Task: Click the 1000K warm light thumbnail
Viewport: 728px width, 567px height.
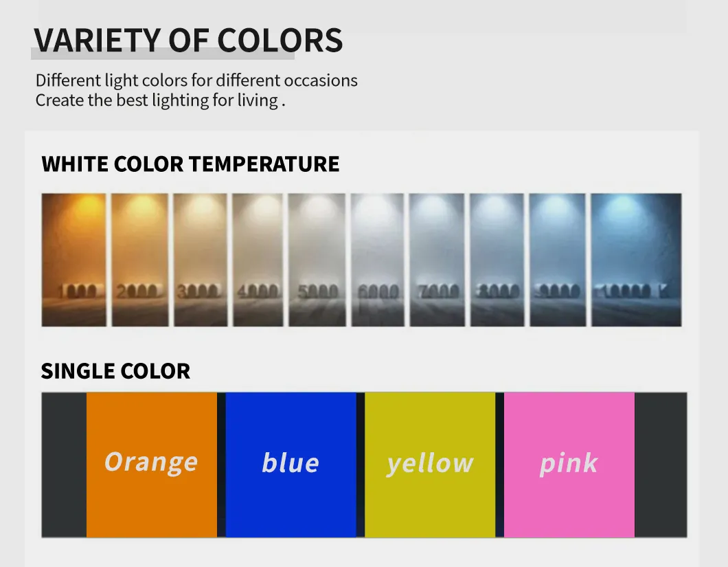Action: coord(74,259)
